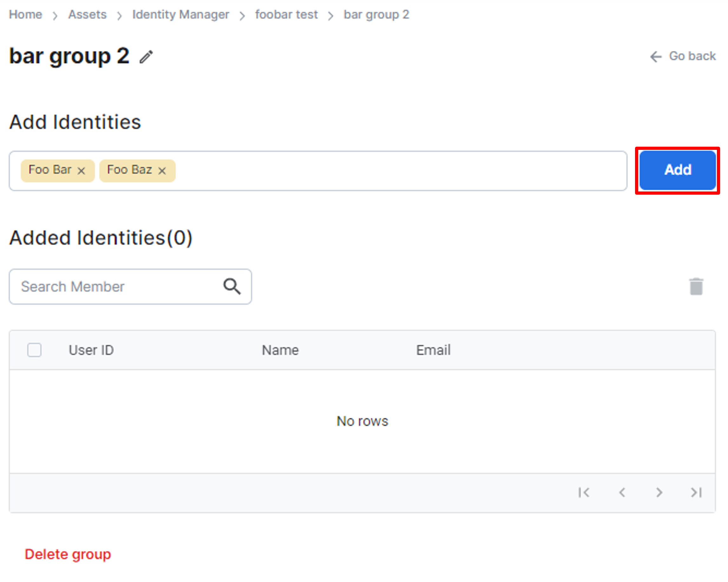Click the pencil edit icon beside group name
This screenshot has width=728, height=582.
click(x=146, y=57)
